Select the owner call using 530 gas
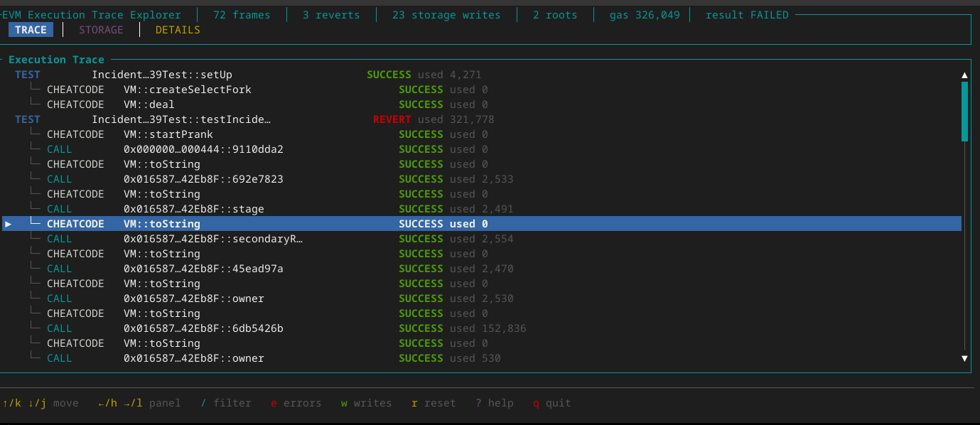980x425 pixels. 482,358
